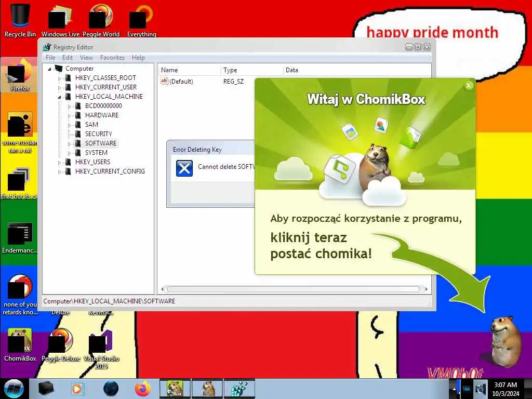Screen dimensions: 532x399
Task: Switch to Registry Editor taskbar button
Action: (240, 389)
